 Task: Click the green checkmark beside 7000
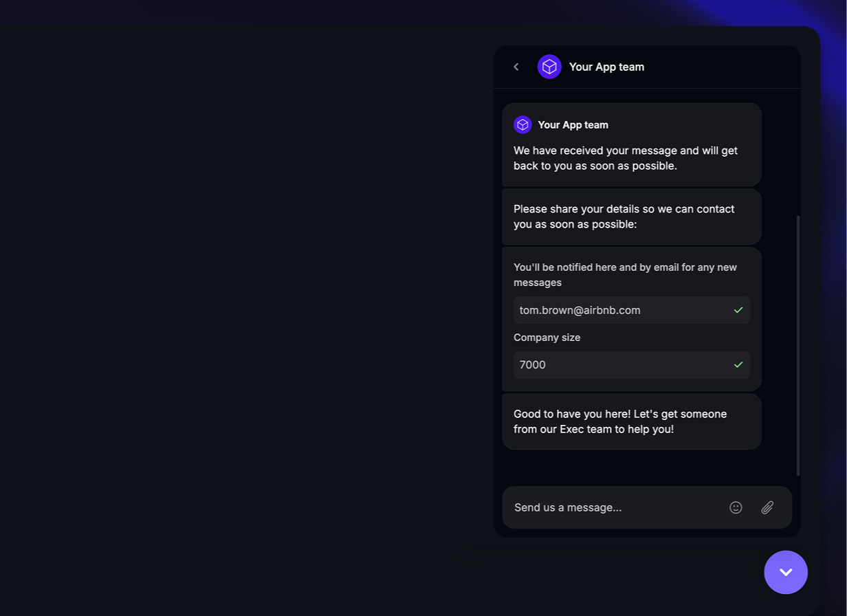tap(738, 365)
